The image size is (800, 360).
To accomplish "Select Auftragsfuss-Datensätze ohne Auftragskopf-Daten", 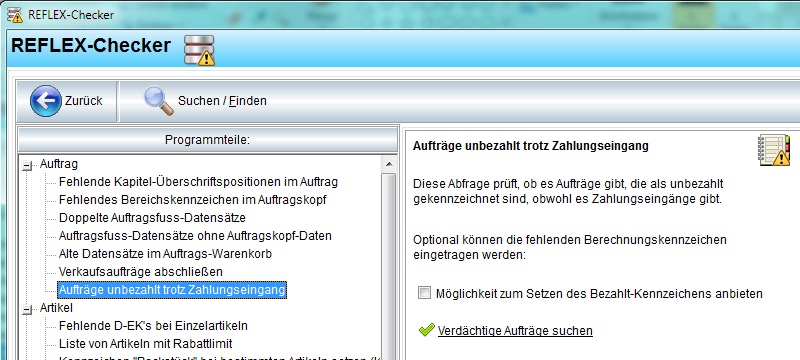I will point(195,236).
